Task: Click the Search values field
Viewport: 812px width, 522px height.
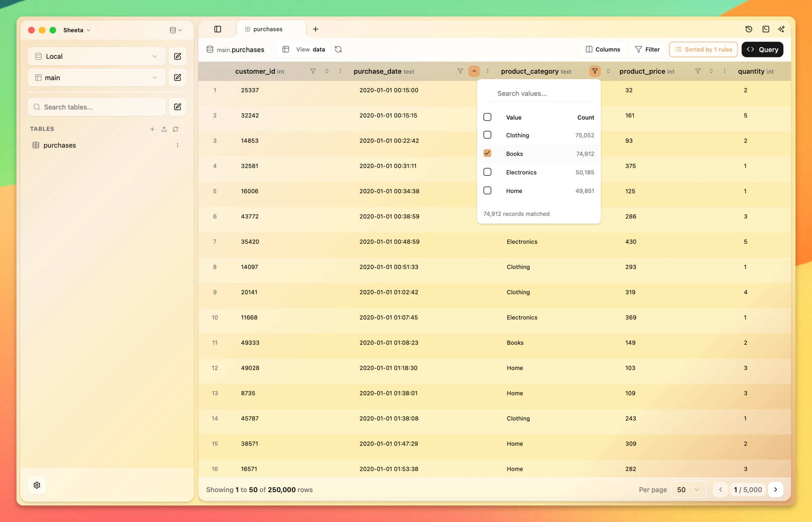Action: (538, 93)
